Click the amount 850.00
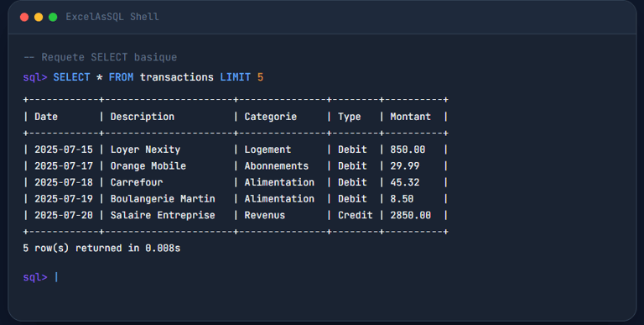 click(408, 149)
